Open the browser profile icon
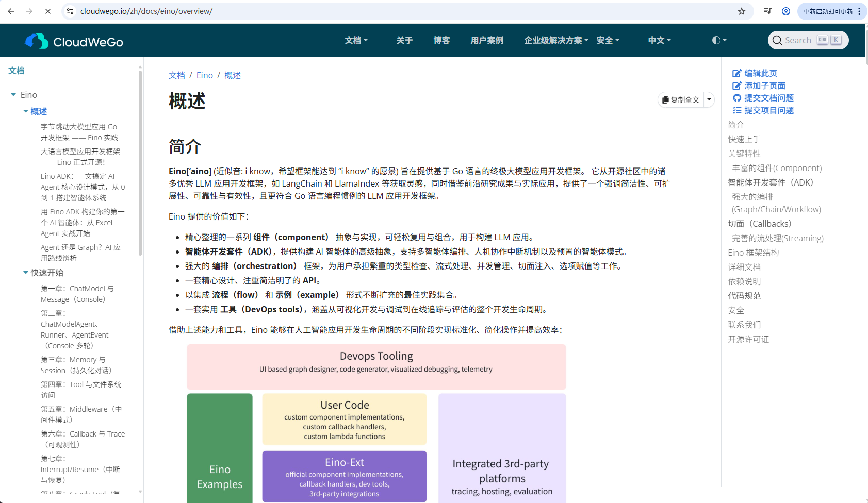This screenshot has width=868, height=503. pos(786,11)
